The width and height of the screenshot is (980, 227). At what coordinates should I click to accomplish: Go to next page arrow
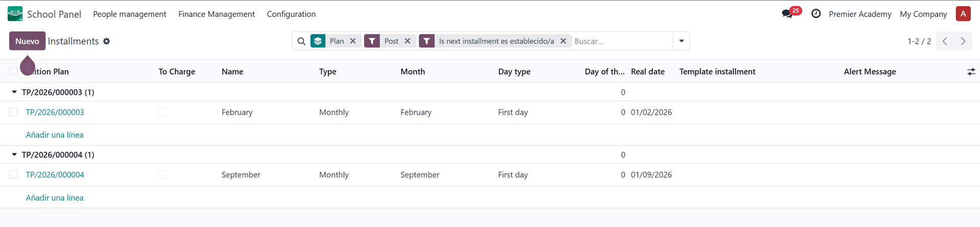(963, 41)
